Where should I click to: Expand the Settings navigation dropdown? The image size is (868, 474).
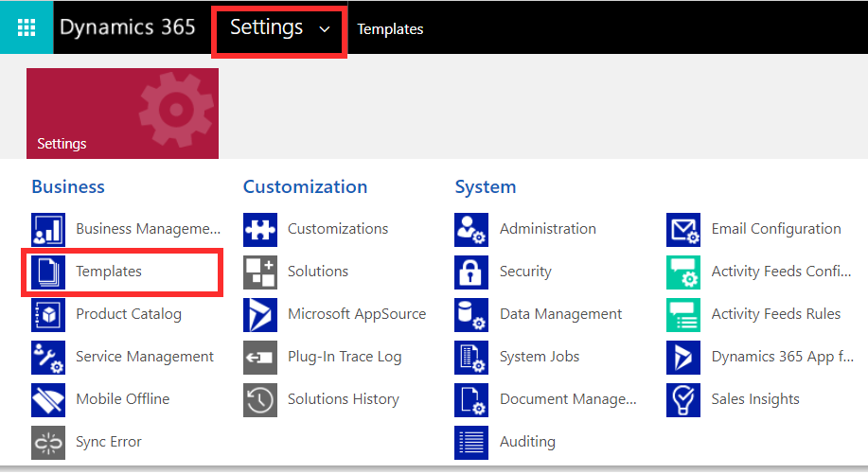point(279,28)
